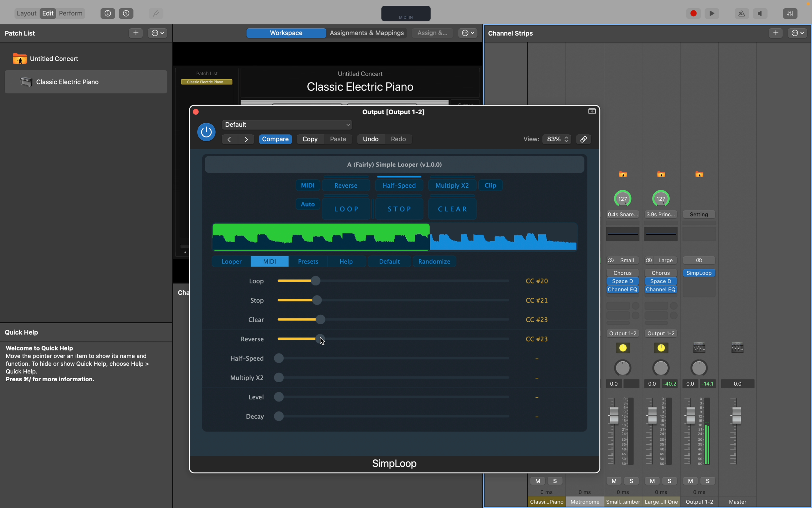Viewport: 812px width, 508px height.
Task: Click the link icon in plugin header
Action: [584, 139]
